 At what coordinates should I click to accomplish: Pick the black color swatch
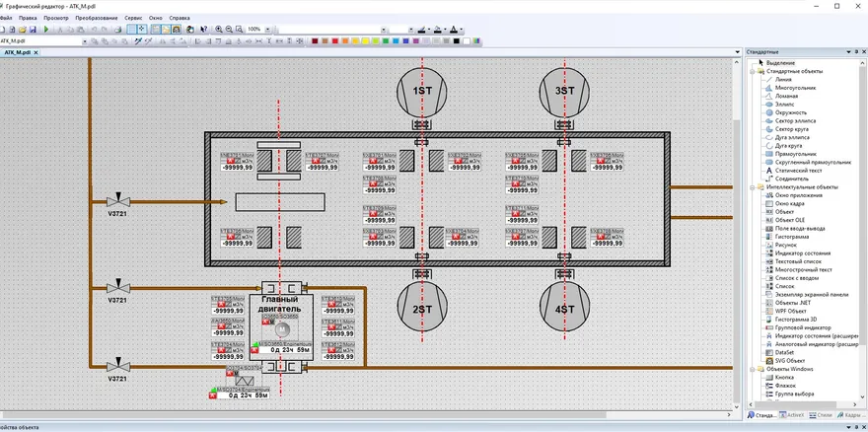point(456,41)
